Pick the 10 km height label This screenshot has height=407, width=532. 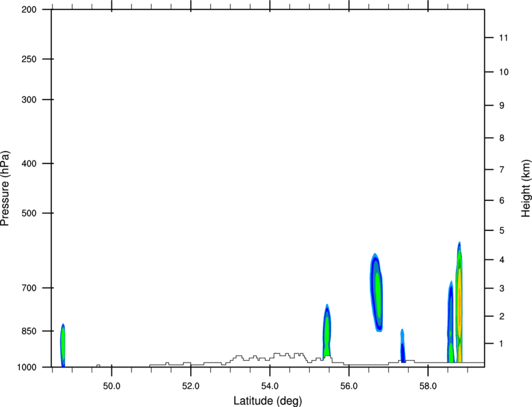tap(504, 72)
